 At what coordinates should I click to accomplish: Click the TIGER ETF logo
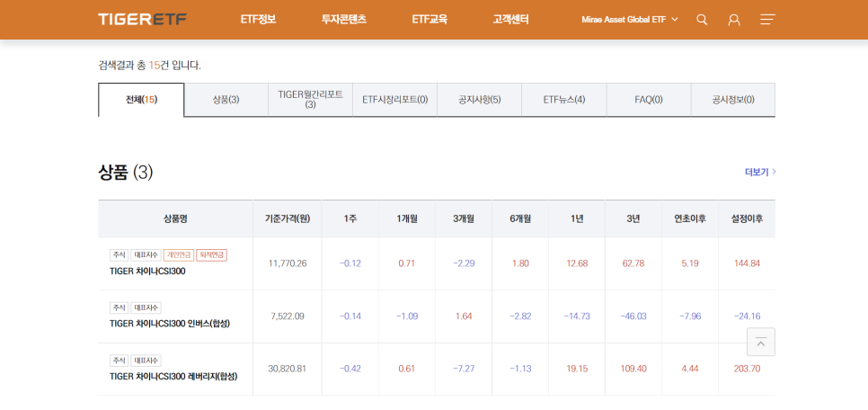142,20
